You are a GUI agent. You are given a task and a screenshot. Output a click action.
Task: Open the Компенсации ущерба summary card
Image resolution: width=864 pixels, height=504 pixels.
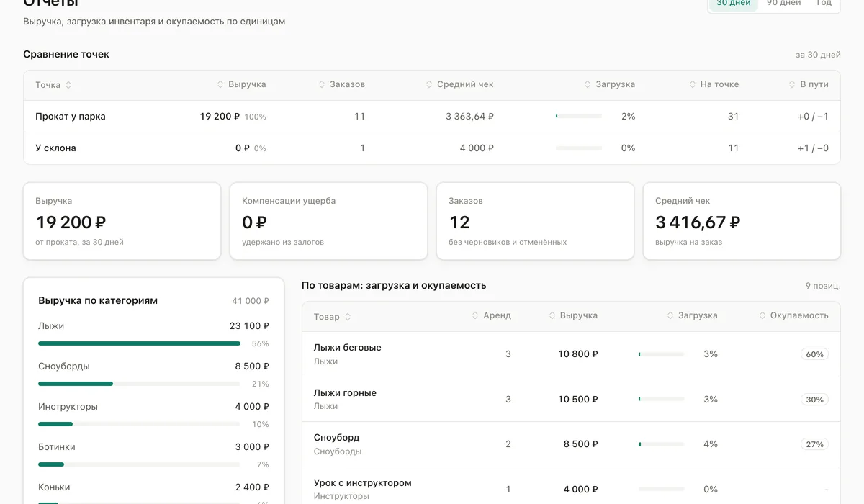(x=328, y=221)
